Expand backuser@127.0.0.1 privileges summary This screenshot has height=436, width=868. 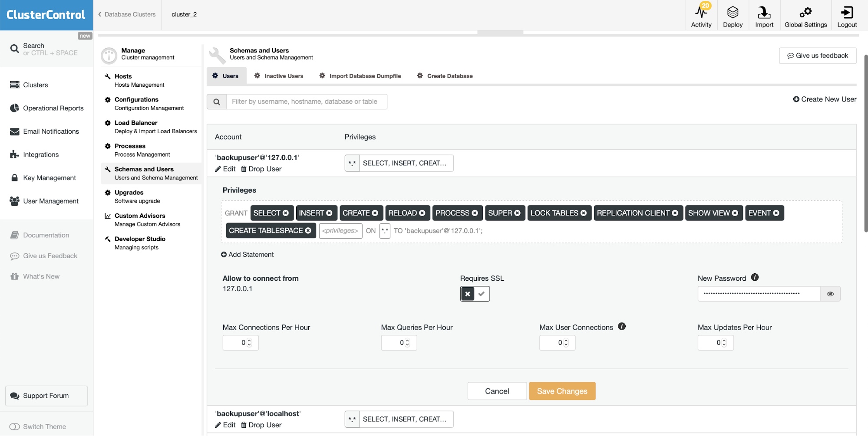coord(399,163)
